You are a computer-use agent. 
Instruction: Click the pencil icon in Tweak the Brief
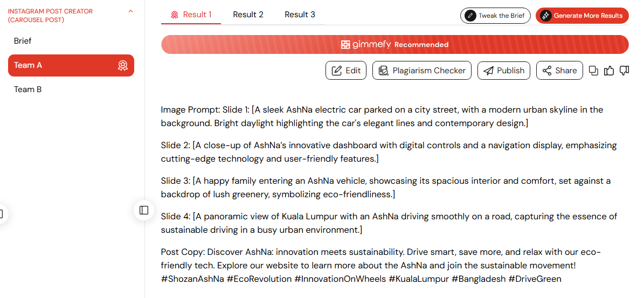(x=470, y=16)
